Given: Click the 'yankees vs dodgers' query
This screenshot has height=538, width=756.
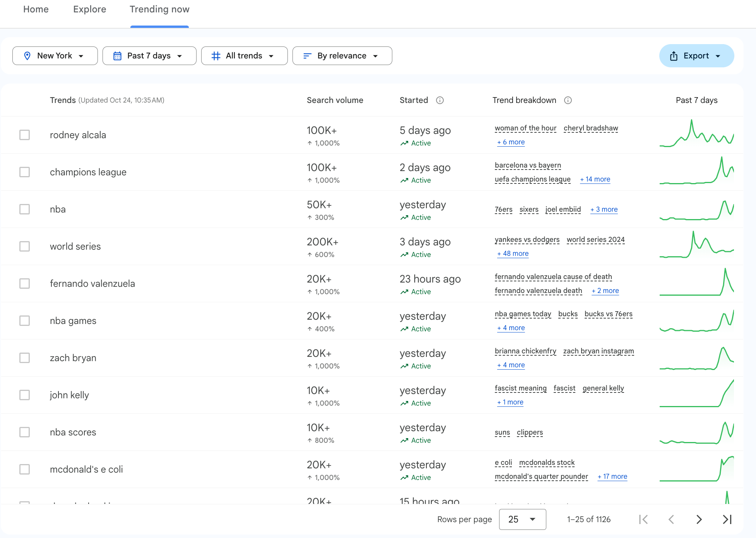Looking at the screenshot, I should [x=527, y=240].
